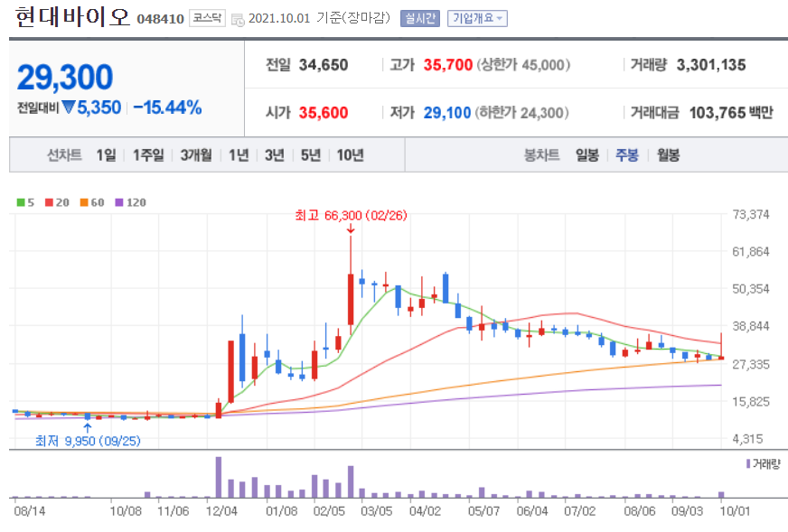Viewport: 788px width, 532px height.
Task: Click the 02/05 date axis label
Action: 329,511
